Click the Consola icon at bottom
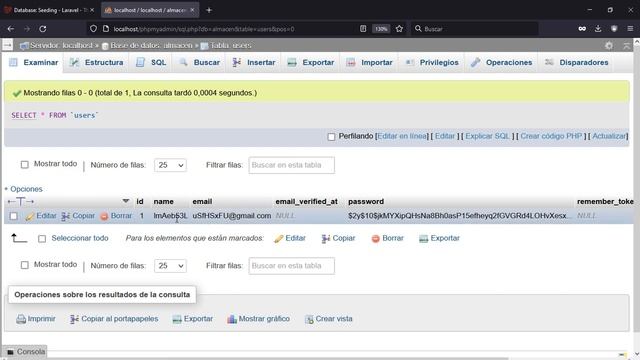 click(x=11, y=352)
